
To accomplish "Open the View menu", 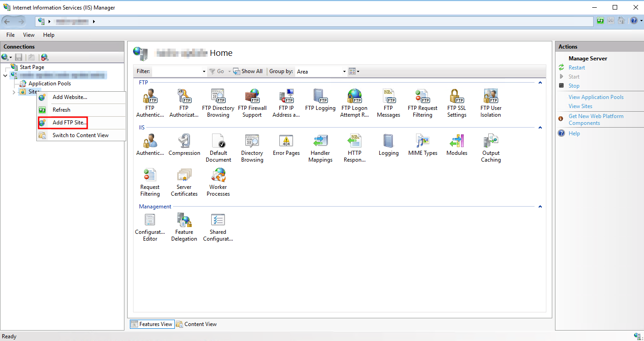I will coord(29,35).
